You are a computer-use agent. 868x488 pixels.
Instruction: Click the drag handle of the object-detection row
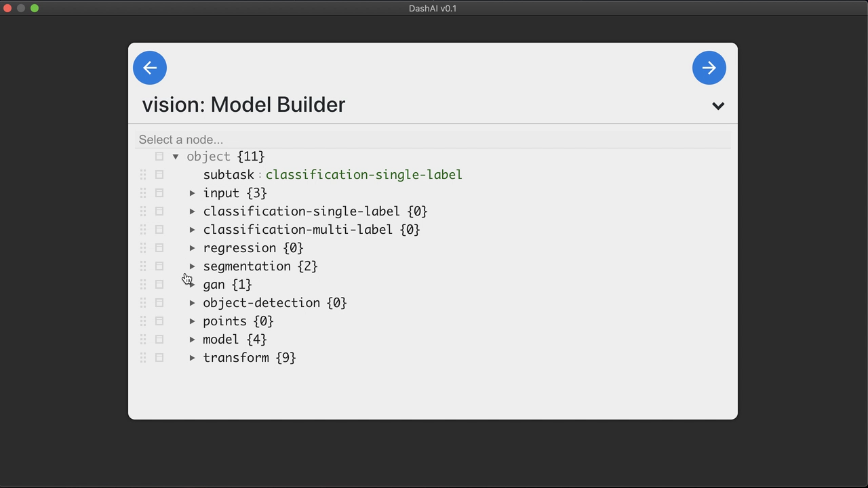[x=143, y=303]
